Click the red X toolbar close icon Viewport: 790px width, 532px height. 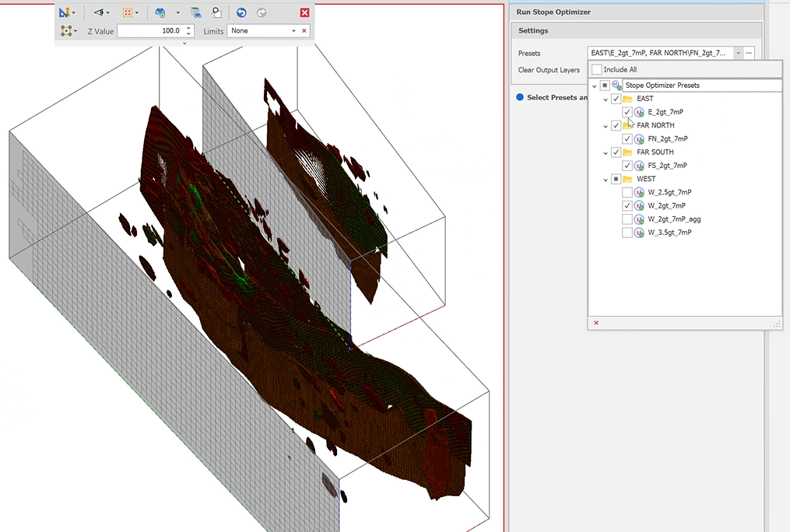[304, 12]
